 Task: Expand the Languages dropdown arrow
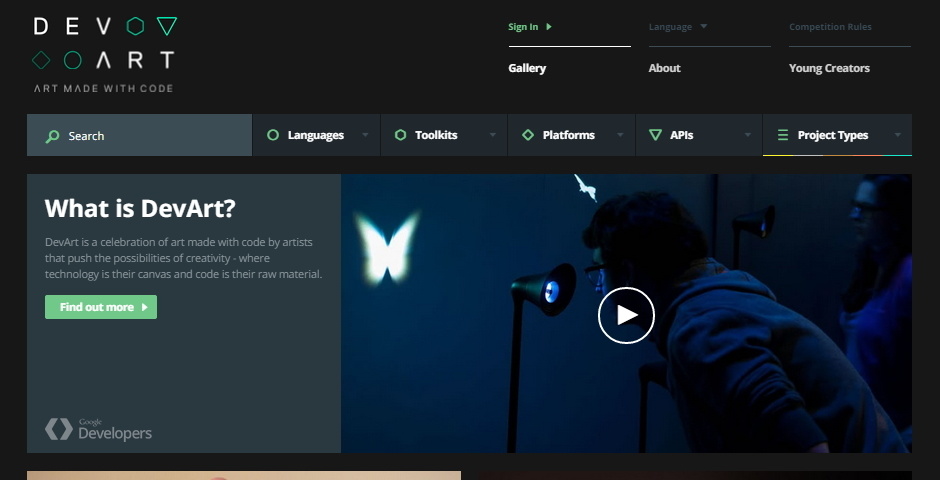click(365, 135)
